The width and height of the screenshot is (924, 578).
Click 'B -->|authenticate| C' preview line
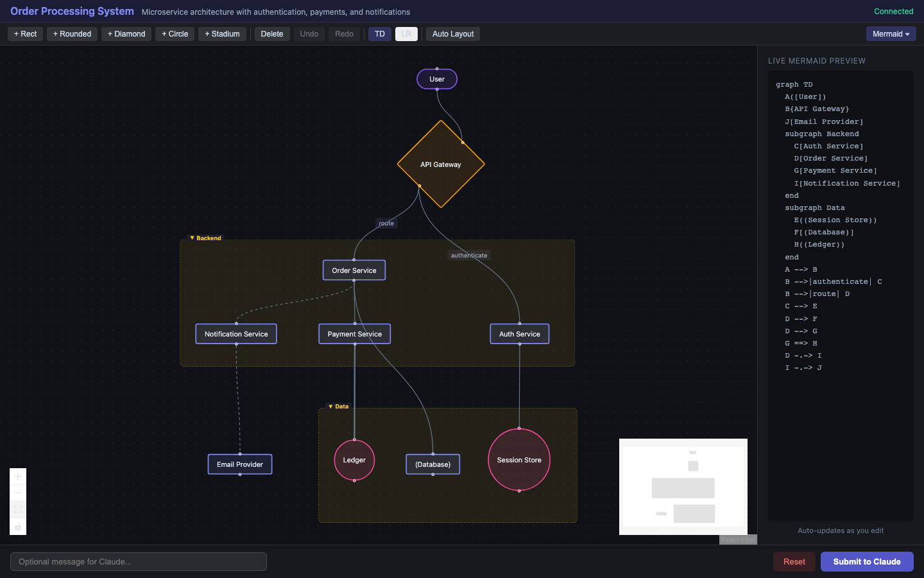pos(834,282)
